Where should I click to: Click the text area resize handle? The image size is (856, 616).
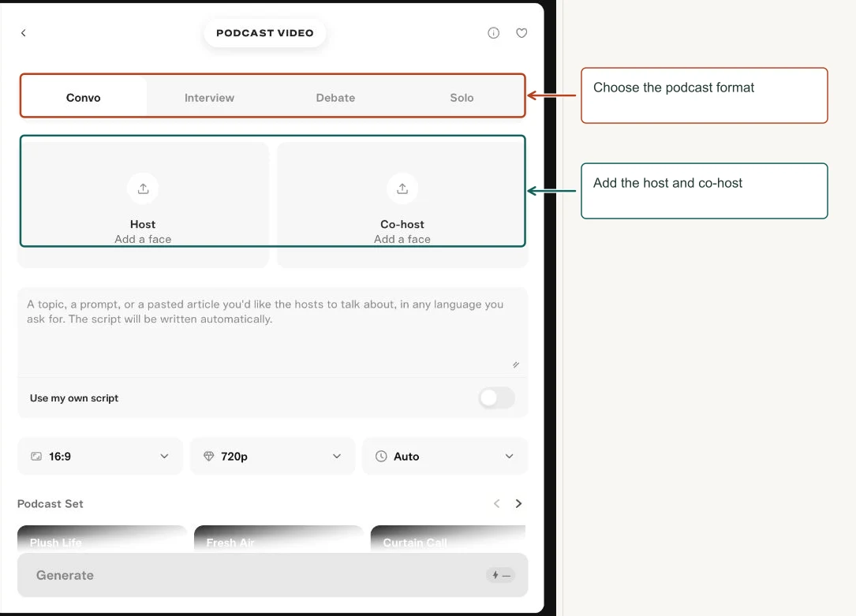[516, 364]
